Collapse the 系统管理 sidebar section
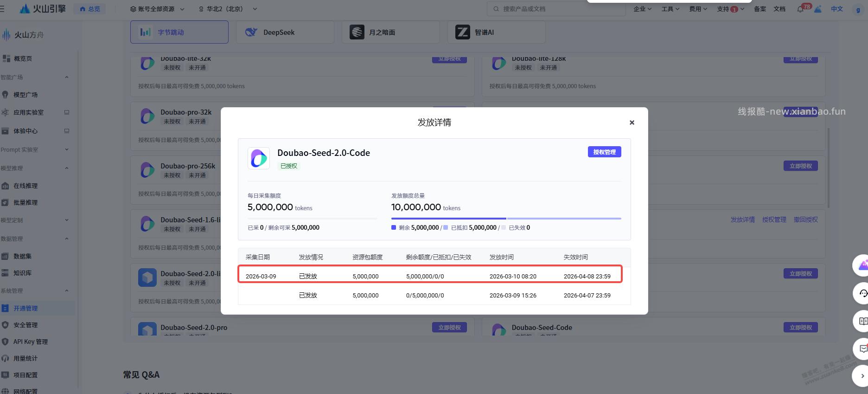The width and height of the screenshot is (868, 394). 66,291
